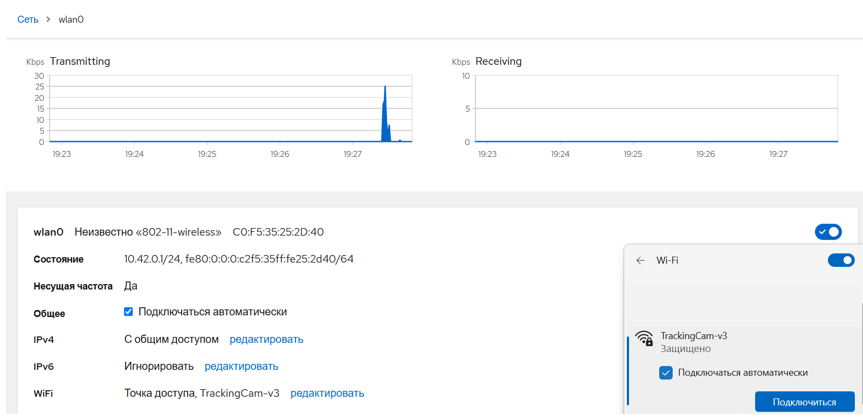The image size is (863, 417).
Task: Click the secured Wi-Fi signal icon for TrackingCam-v3
Action: click(644, 339)
